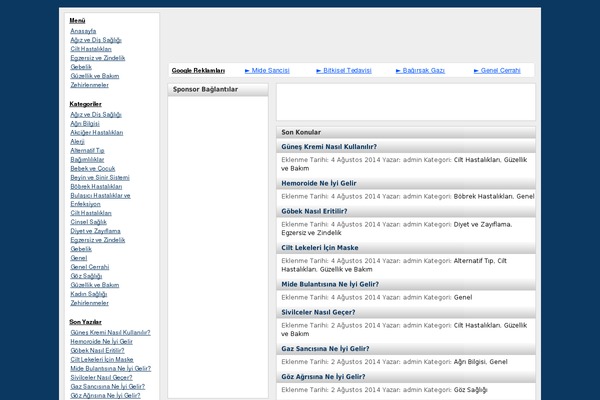The width and height of the screenshot is (600, 400).
Task: Select Diyet ve Zayıflama category in Göbek post
Action: tap(482, 224)
